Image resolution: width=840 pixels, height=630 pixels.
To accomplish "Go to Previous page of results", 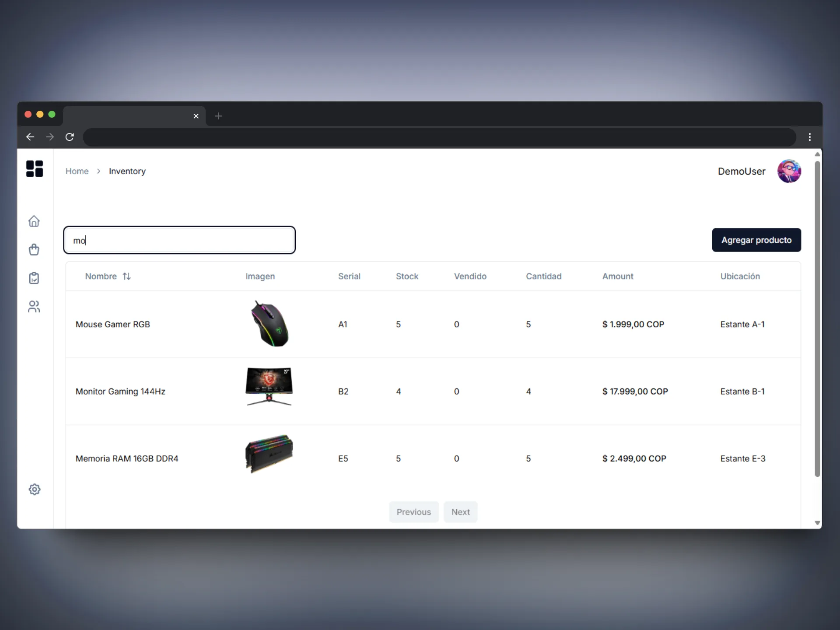I will [x=413, y=512].
